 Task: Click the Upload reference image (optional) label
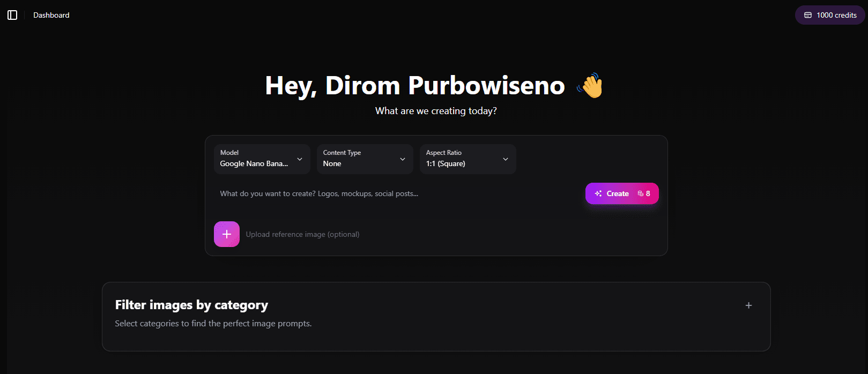[x=302, y=234]
